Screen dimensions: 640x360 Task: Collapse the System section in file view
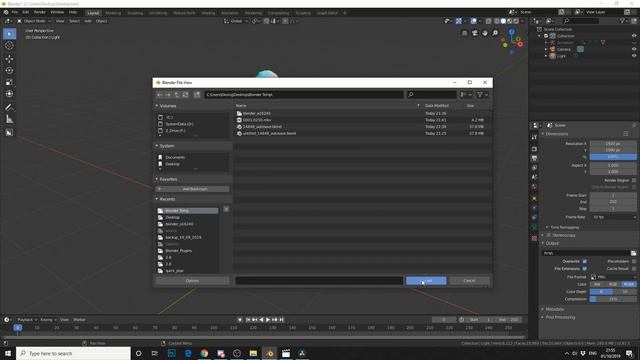[157, 146]
